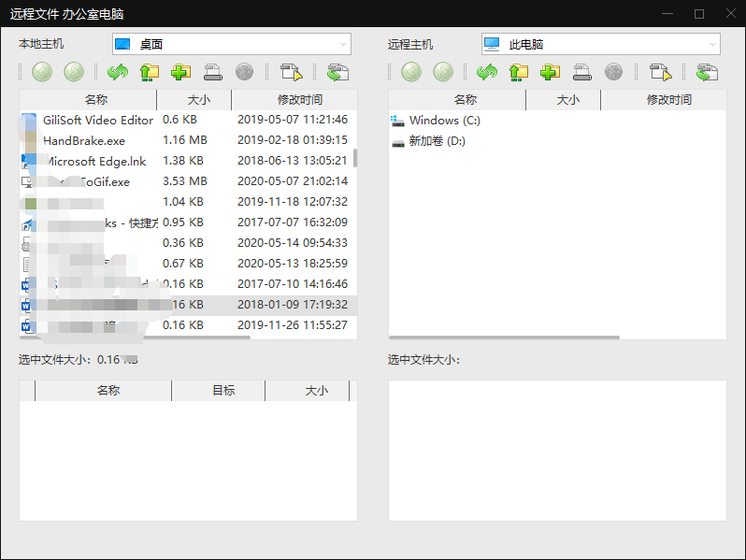
Task: Click local pane gray stop icon
Action: [x=245, y=72]
